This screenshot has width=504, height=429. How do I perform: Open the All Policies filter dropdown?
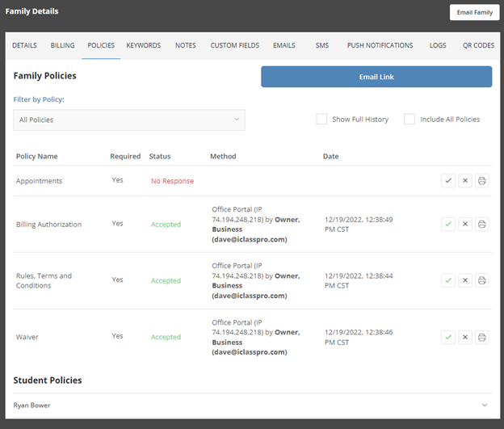[129, 120]
